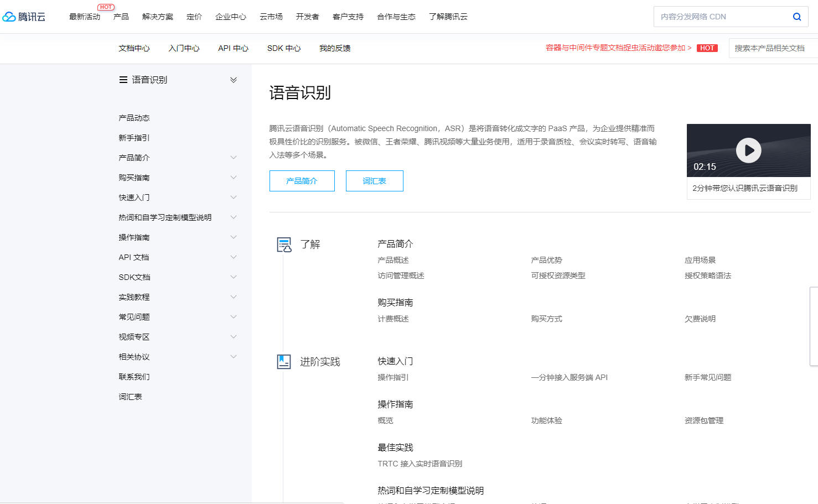Open the 计费概述 link
Viewport: 818px width, 504px height.
pyautogui.click(x=393, y=319)
